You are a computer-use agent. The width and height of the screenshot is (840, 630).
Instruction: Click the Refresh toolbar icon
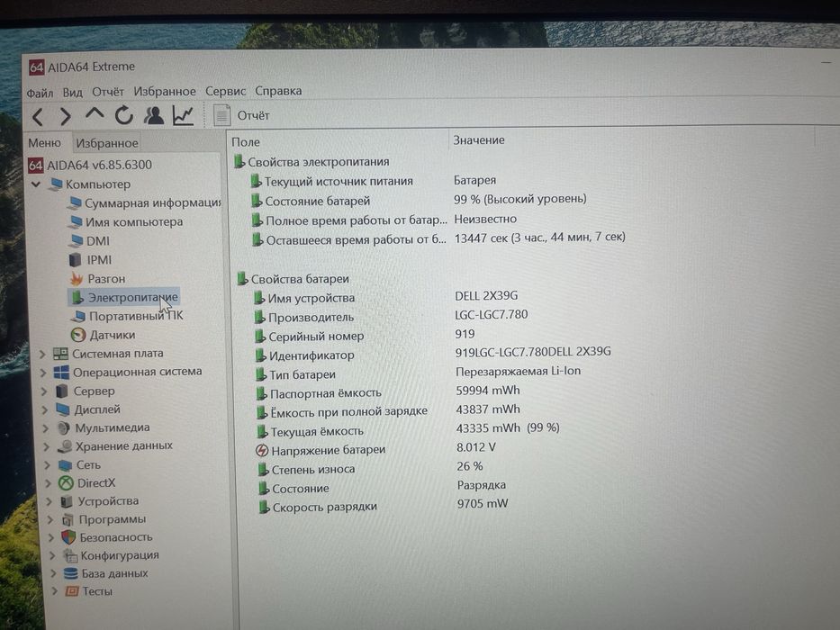[123, 115]
